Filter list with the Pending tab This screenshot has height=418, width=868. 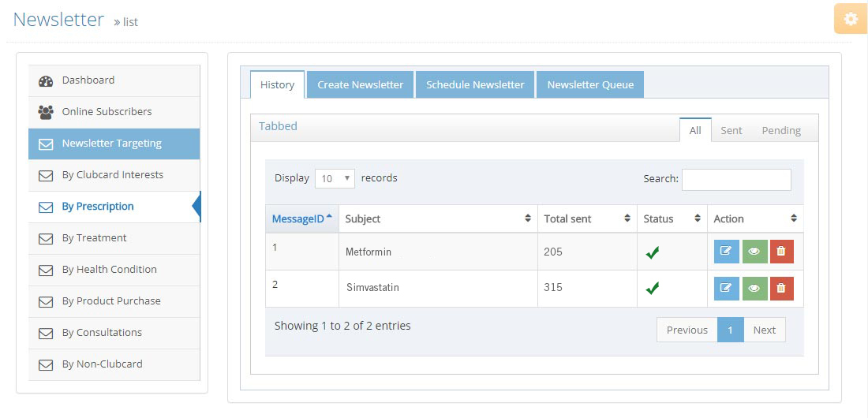click(x=780, y=130)
